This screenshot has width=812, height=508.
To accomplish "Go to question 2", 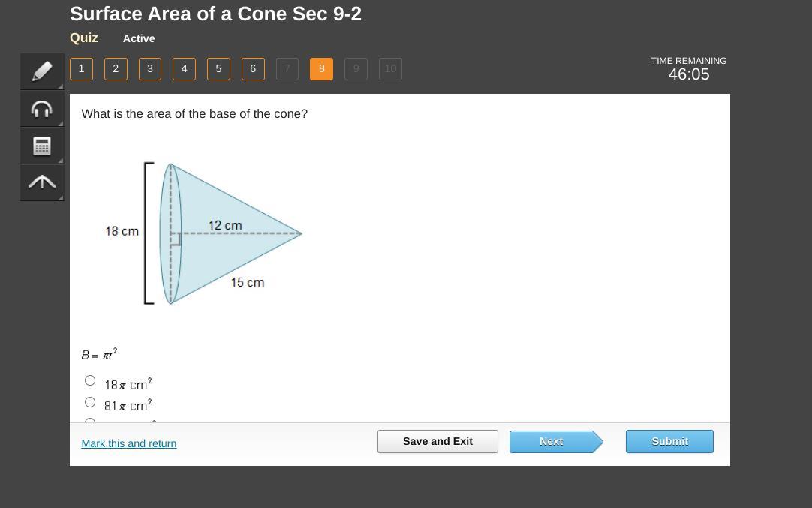I will pyautogui.click(x=116, y=69).
